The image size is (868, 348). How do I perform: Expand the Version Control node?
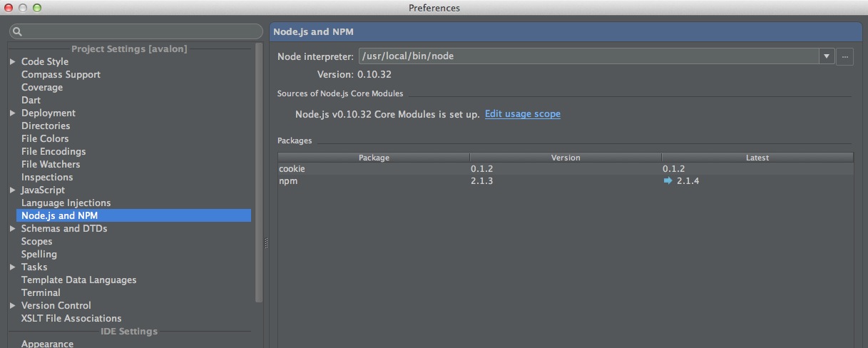coord(13,306)
